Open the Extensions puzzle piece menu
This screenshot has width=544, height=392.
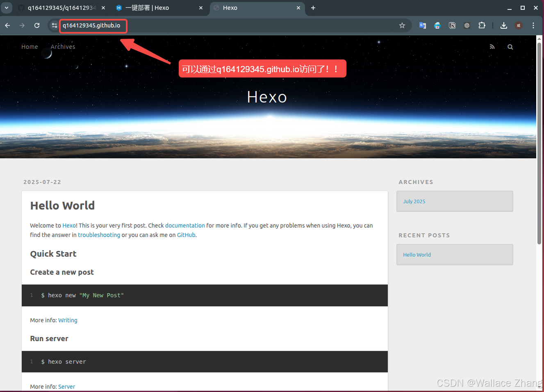[482, 25]
